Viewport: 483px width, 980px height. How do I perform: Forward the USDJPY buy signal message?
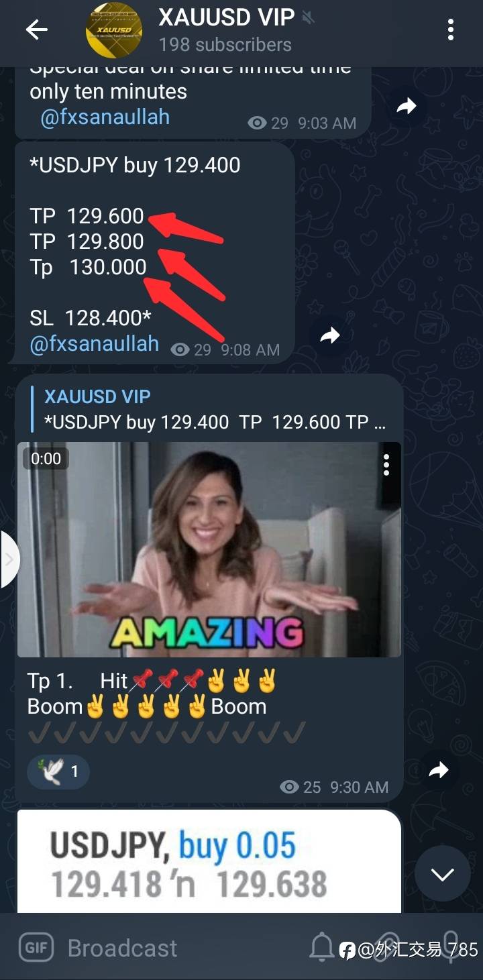click(x=330, y=335)
